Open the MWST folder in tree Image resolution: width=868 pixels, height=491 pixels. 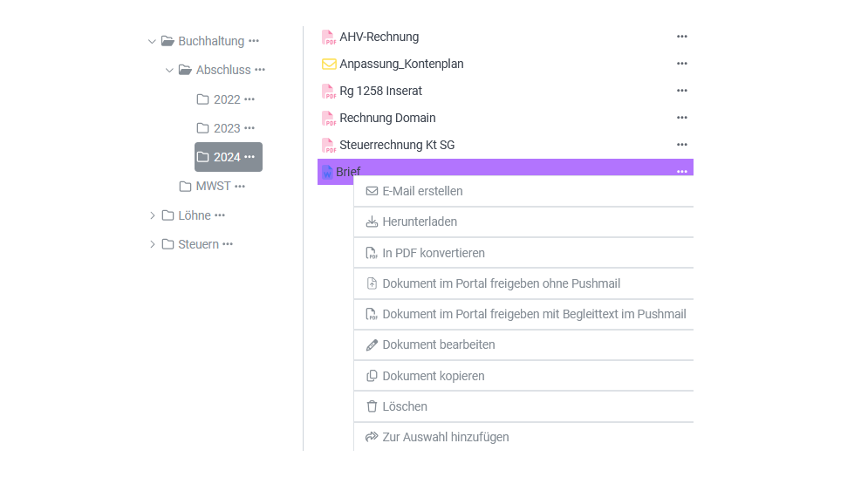point(213,187)
